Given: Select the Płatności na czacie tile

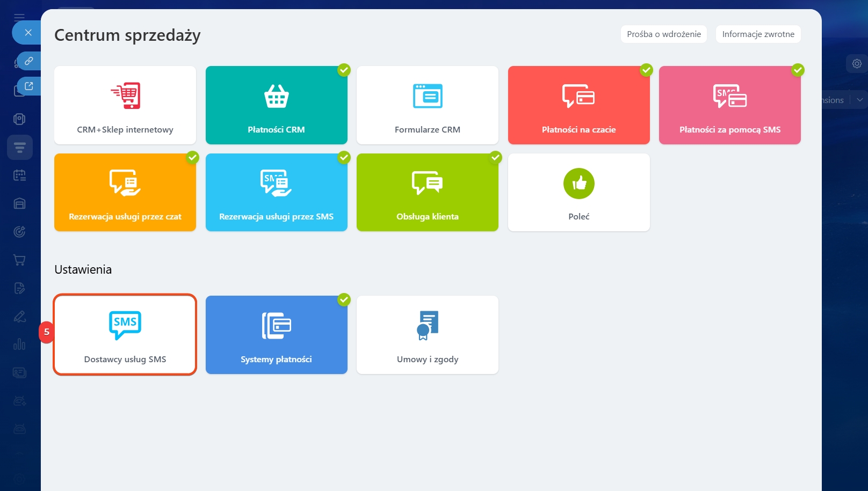Looking at the screenshot, I should click(578, 105).
